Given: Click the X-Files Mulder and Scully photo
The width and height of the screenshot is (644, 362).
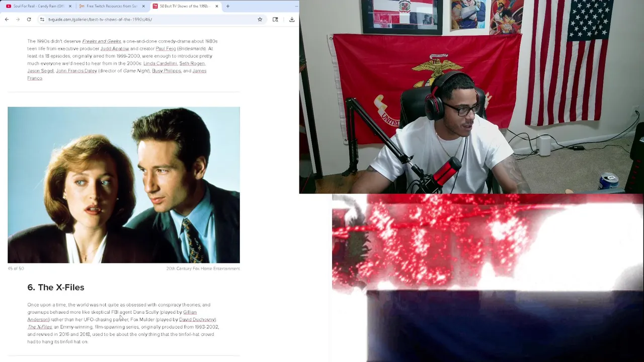Looking at the screenshot, I should [x=124, y=185].
